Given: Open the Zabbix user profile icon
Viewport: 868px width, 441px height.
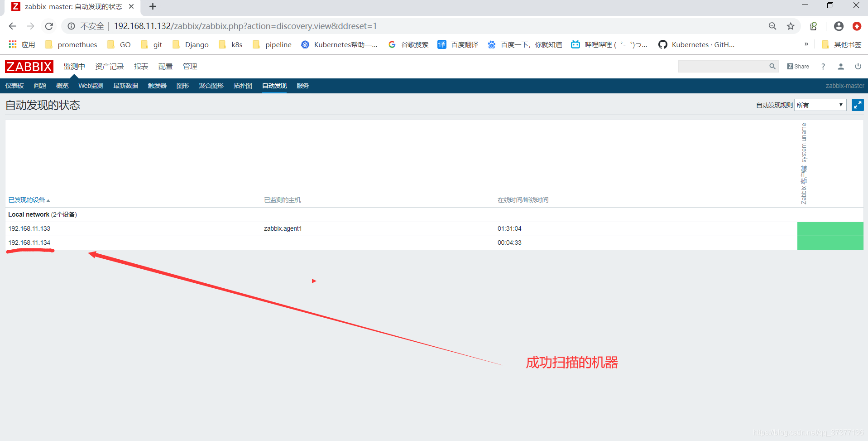Looking at the screenshot, I should (841, 67).
